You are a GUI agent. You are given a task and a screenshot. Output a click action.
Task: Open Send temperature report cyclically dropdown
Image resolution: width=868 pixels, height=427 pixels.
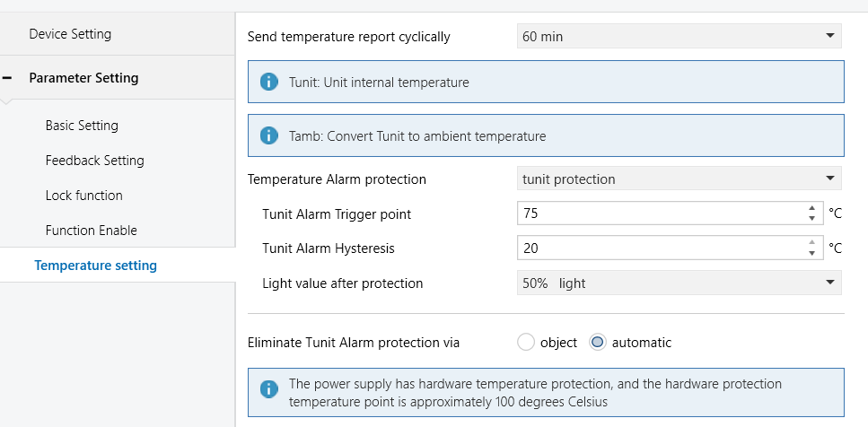point(679,37)
